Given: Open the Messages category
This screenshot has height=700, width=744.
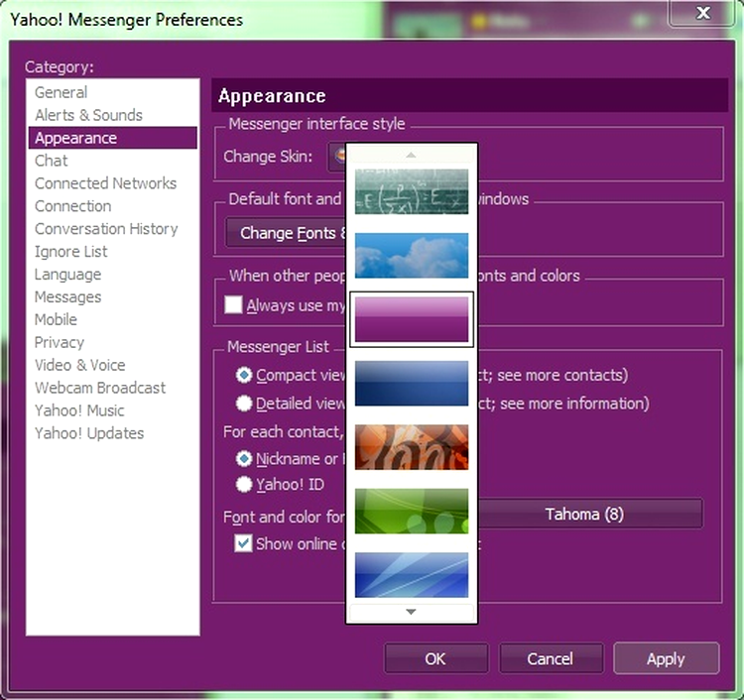Looking at the screenshot, I should click(x=113, y=297).
